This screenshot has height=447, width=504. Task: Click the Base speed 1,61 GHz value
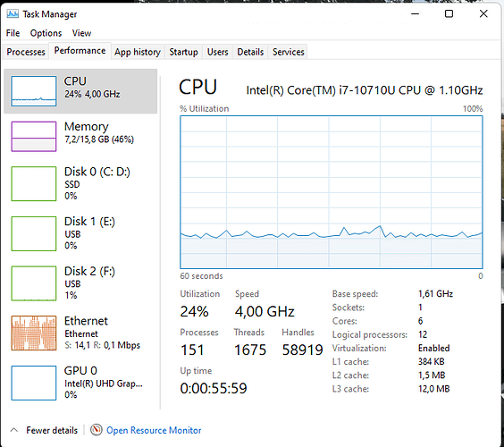click(x=435, y=293)
